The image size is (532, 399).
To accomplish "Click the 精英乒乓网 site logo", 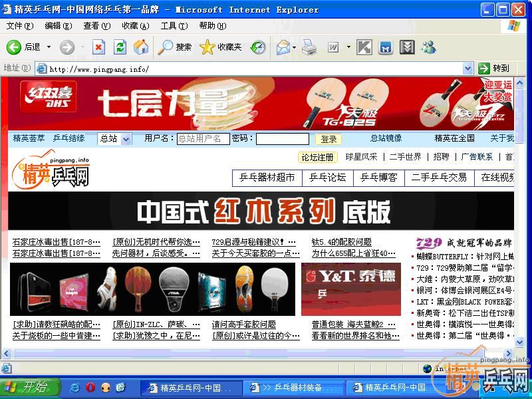I will 51,170.
